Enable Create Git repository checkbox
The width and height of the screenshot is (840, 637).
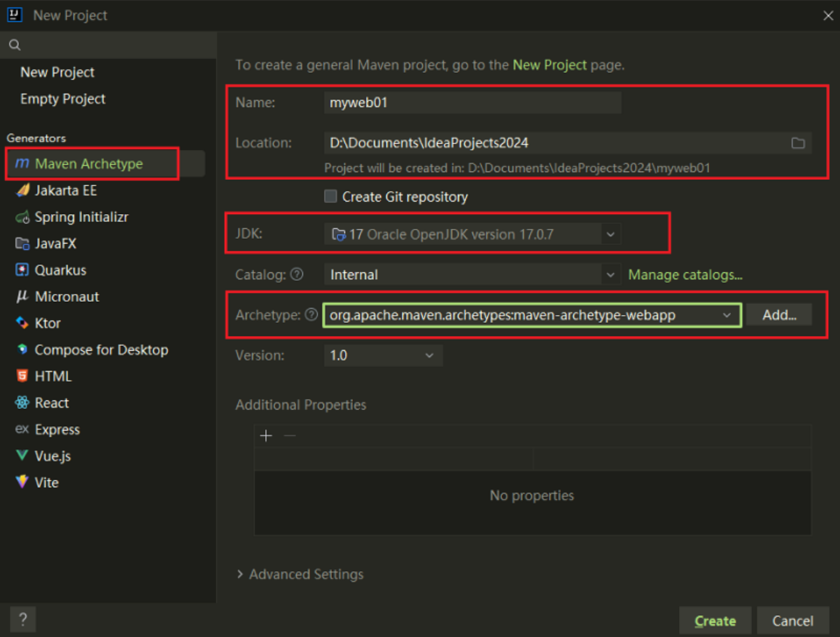tap(330, 197)
